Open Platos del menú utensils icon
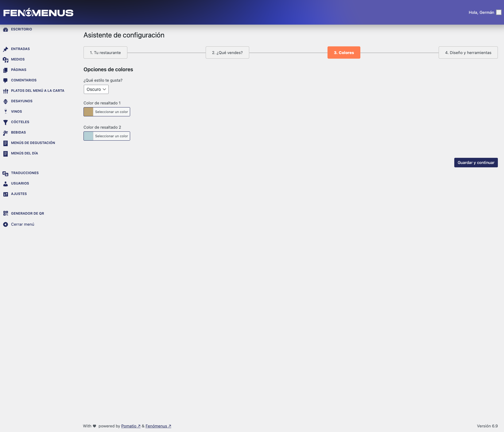The height and width of the screenshot is (432, 504). pyautogui.click(x=6, y=91)
